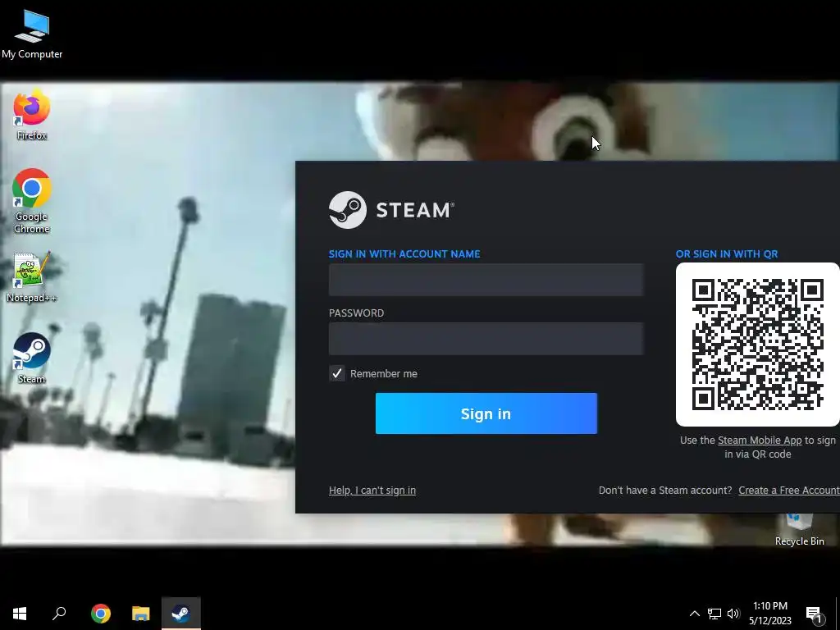Open the clock showing 1:10 PM
This screenshot has height=630, width=840.
769,614
